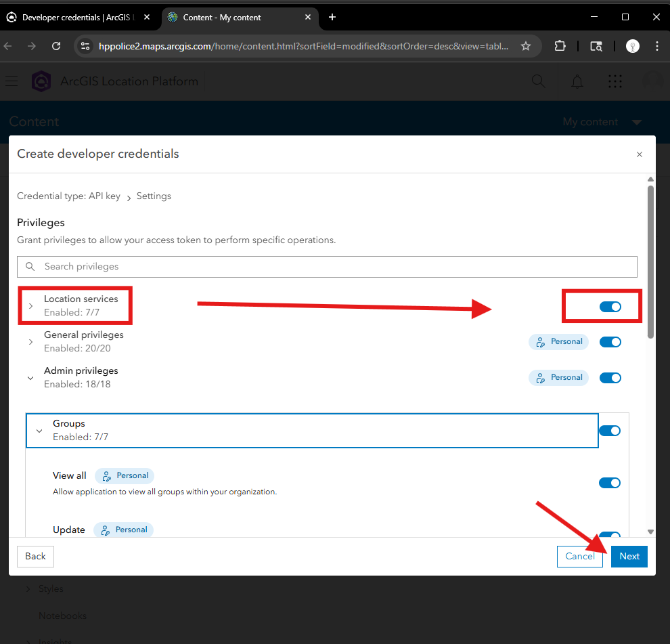Expand the Location services section

30,306
